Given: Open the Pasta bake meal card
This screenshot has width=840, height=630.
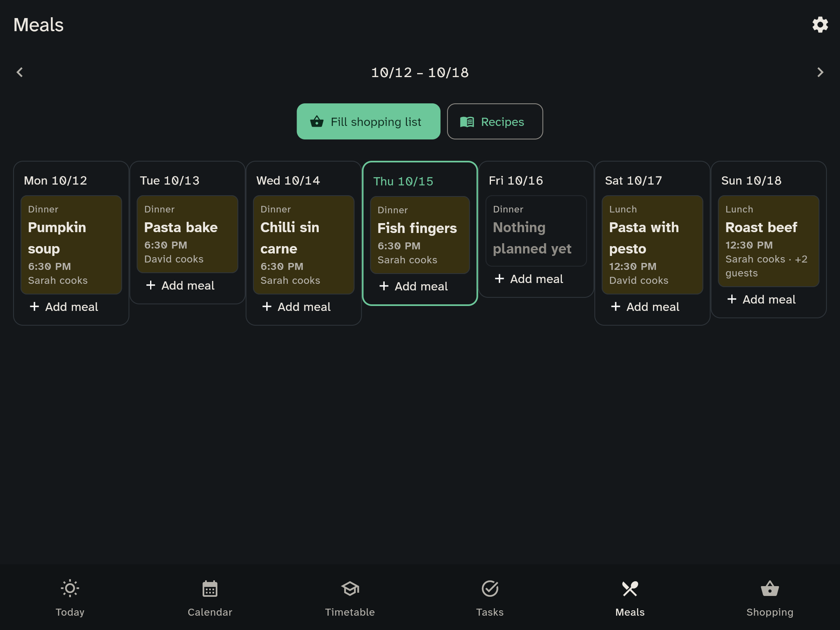Looking at the screenshot, I should [x=187, y=234].
